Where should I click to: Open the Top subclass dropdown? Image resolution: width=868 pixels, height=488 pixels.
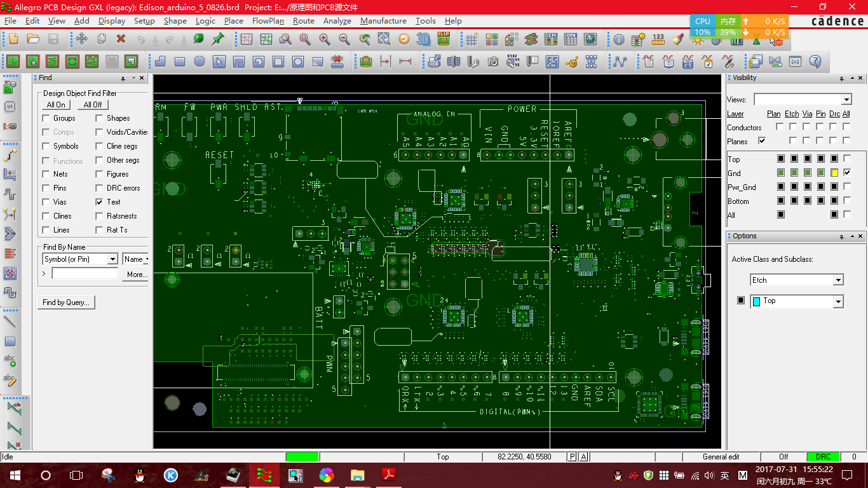pos(838,302)
